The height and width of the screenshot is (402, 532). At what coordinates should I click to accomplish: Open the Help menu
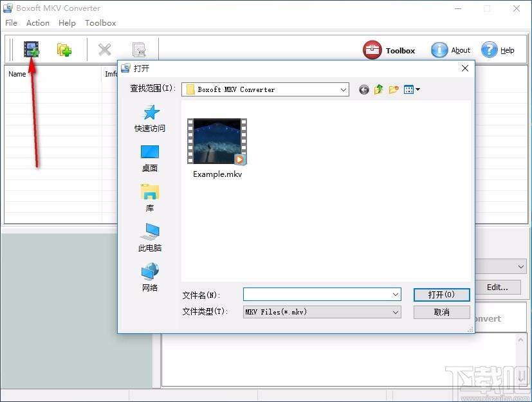tap(67, 23)
